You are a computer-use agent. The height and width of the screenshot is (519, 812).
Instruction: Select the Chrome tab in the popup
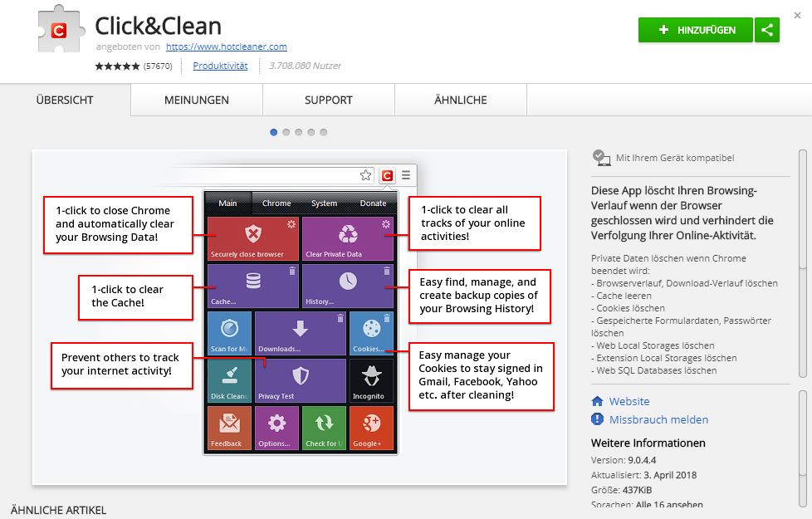(276, 203)
